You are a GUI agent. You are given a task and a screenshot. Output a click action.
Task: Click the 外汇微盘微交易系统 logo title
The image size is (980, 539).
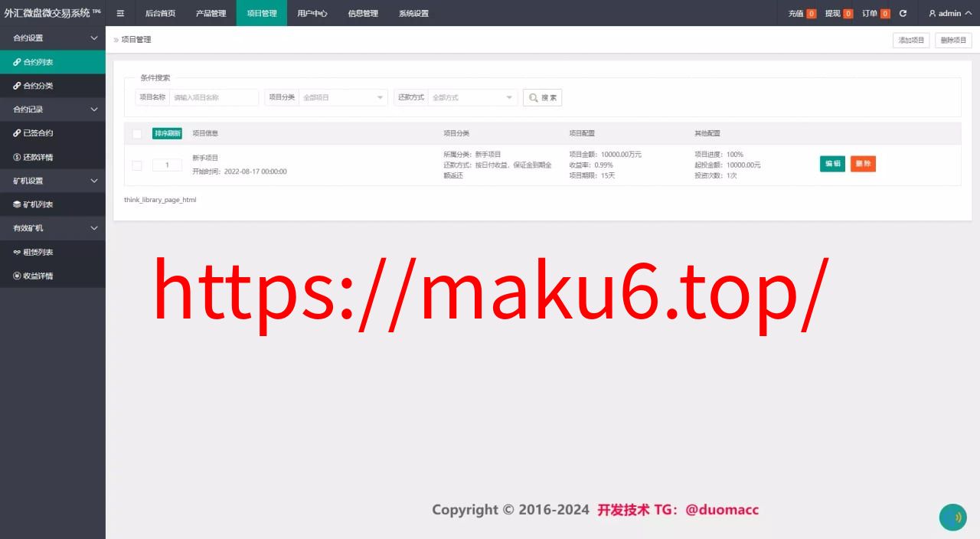pyautogui.click(x=52, y=13)
